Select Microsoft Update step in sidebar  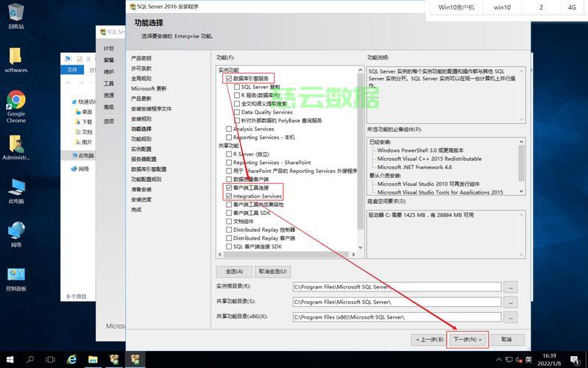[149, 88]
